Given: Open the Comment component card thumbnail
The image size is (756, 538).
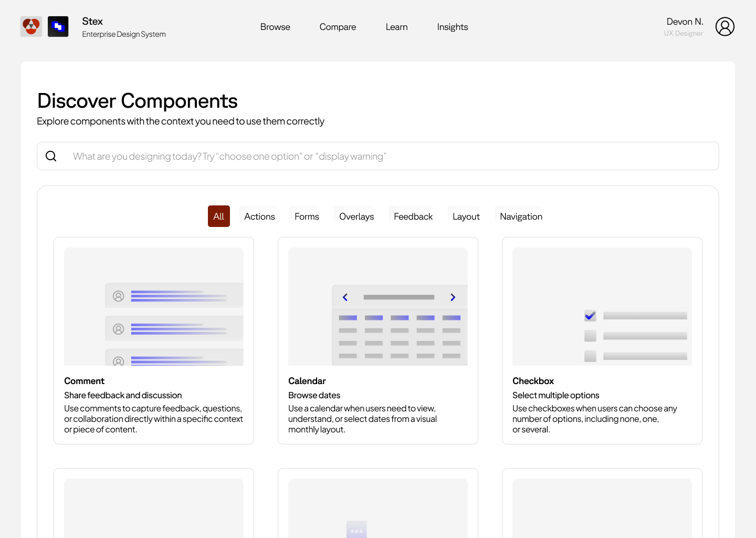Looking at the screenshot, I should point(154,306).
